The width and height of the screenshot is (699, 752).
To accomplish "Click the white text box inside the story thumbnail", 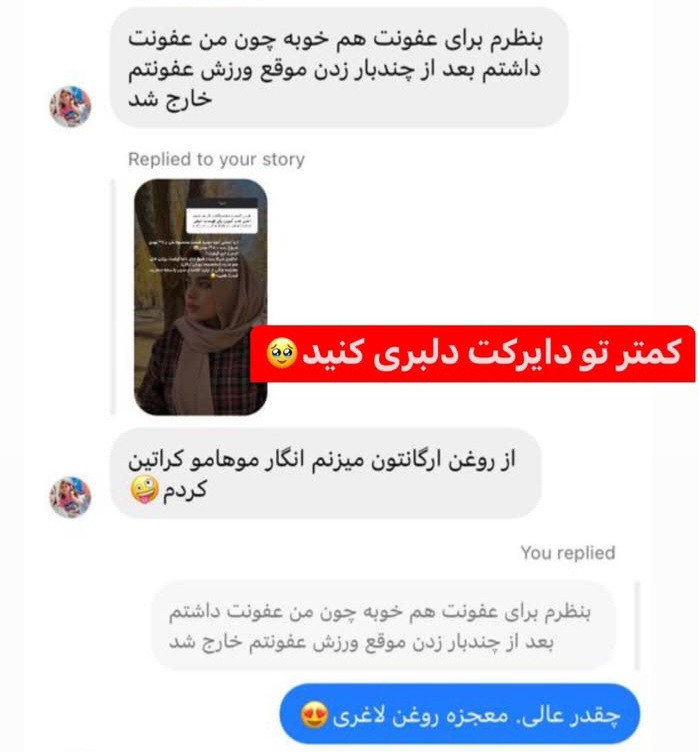I will click(222, 220).
